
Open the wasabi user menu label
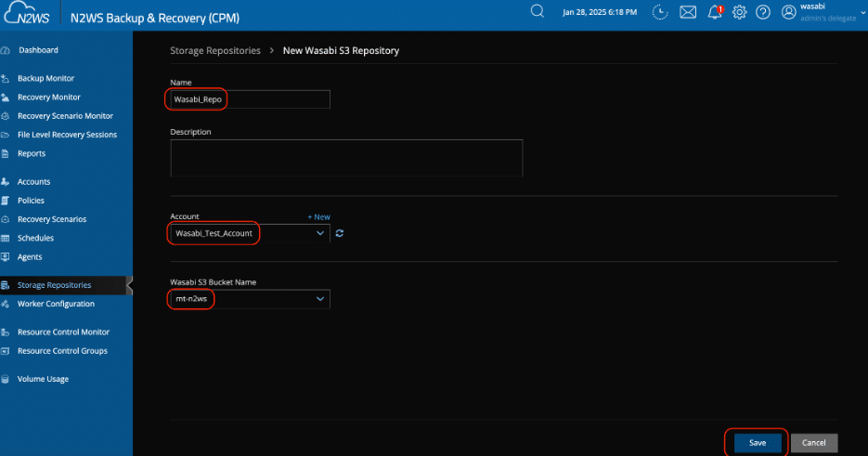pyautogui.click(x=812, y=7)
